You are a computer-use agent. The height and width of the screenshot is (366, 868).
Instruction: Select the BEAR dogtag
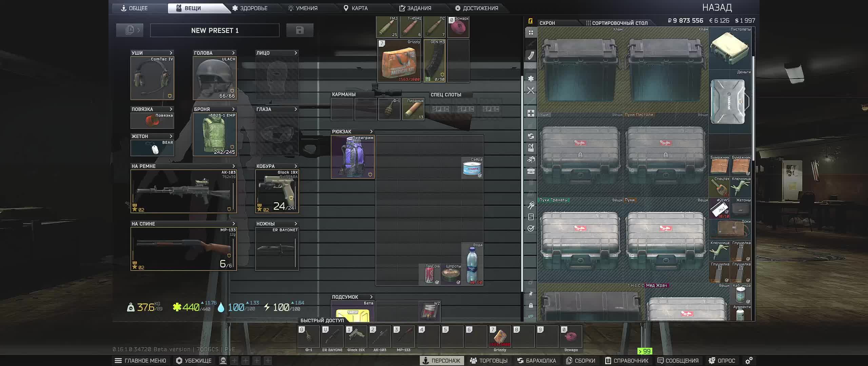point(152,148)
